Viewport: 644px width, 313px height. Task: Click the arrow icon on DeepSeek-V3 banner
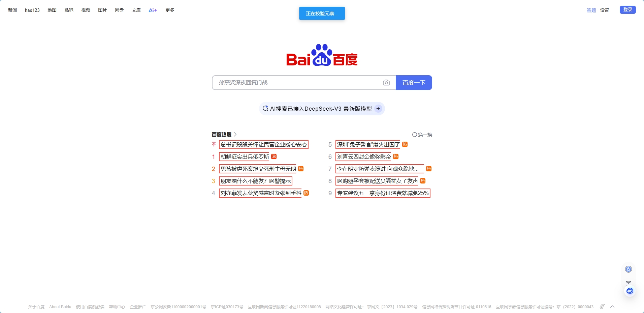click(x=378, y=109)
